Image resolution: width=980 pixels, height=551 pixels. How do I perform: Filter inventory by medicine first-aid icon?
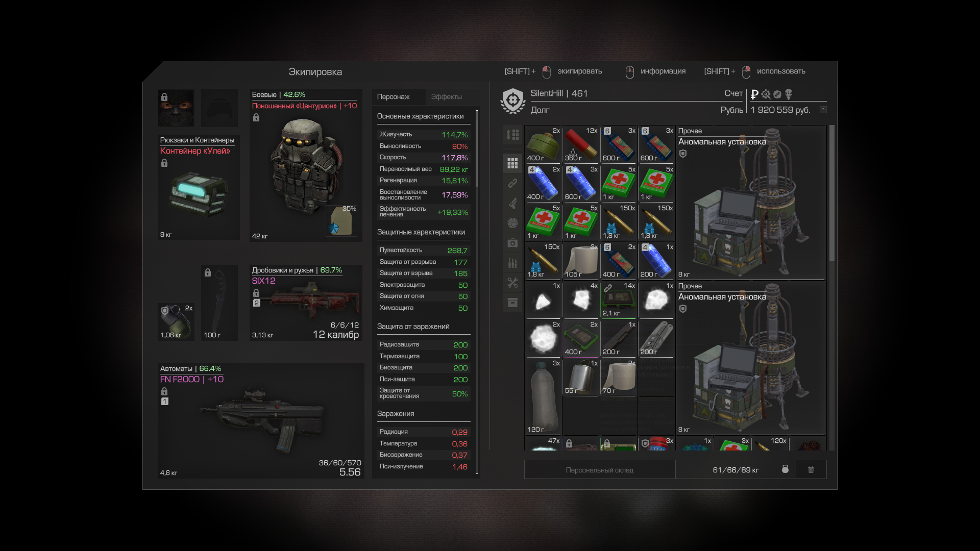point(512,243)
